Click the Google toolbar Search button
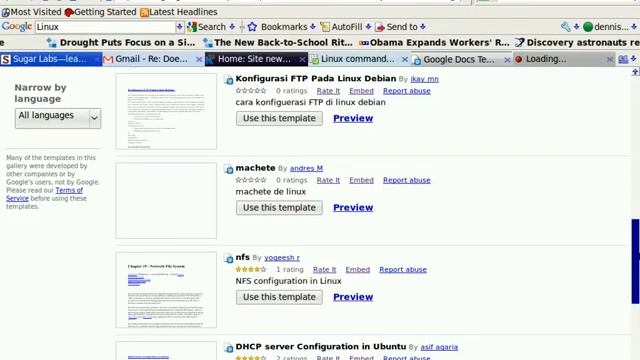The image size is (640, 360). 207,27
